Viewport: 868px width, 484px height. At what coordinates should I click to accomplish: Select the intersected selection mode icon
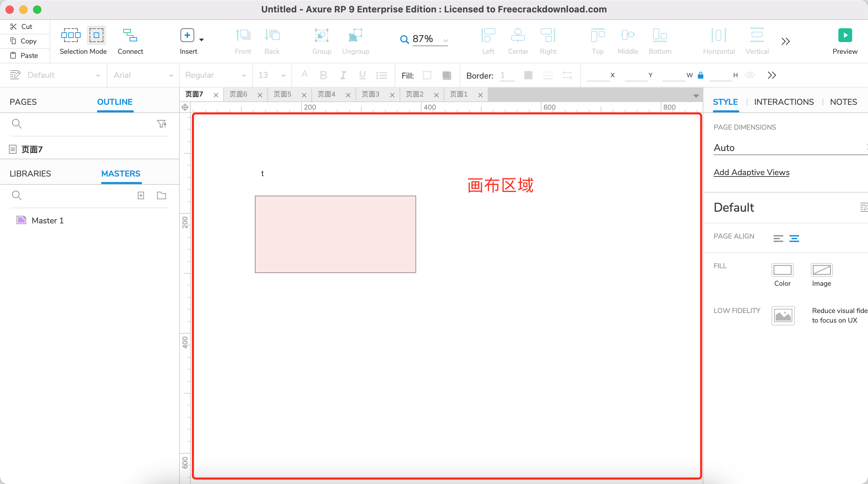coord(71,35)
